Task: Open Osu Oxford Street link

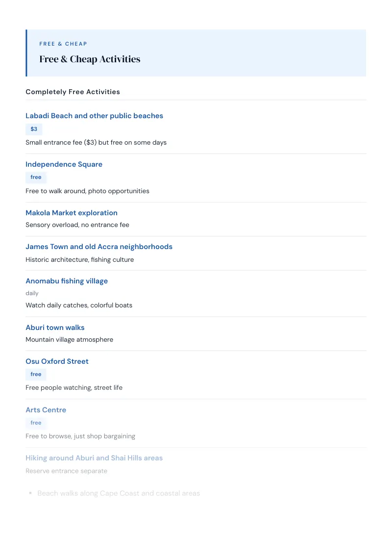Action: click(x=57, y=361)
